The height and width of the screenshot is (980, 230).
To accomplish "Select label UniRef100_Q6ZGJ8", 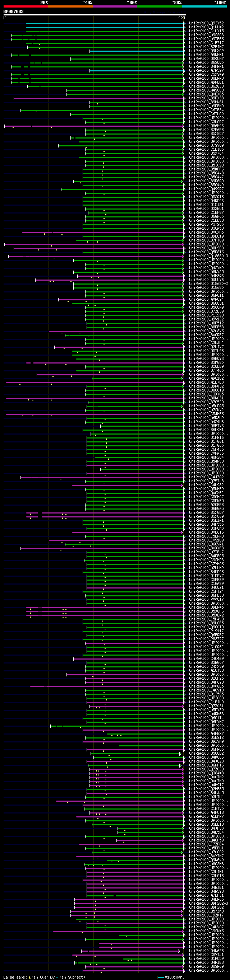I will pyautogui.click(x=206, y=86).
